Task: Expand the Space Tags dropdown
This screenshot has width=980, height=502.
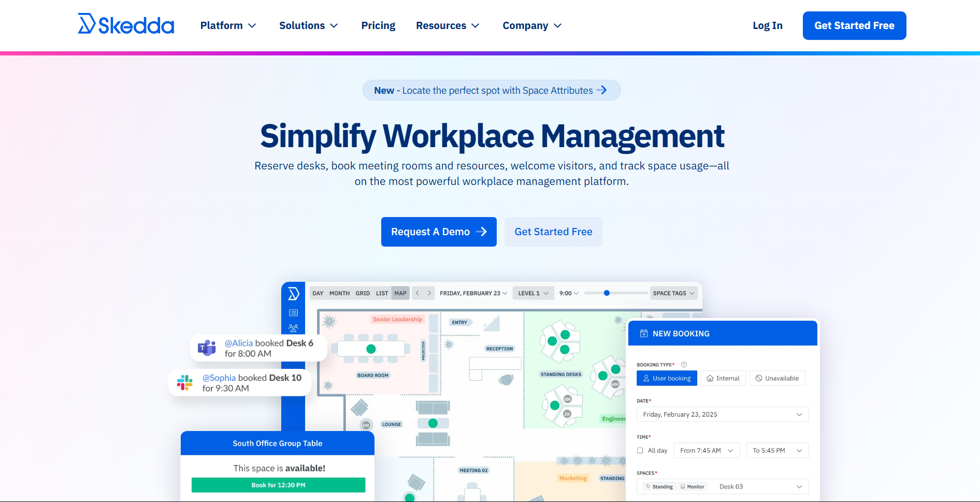Action: 673,293
